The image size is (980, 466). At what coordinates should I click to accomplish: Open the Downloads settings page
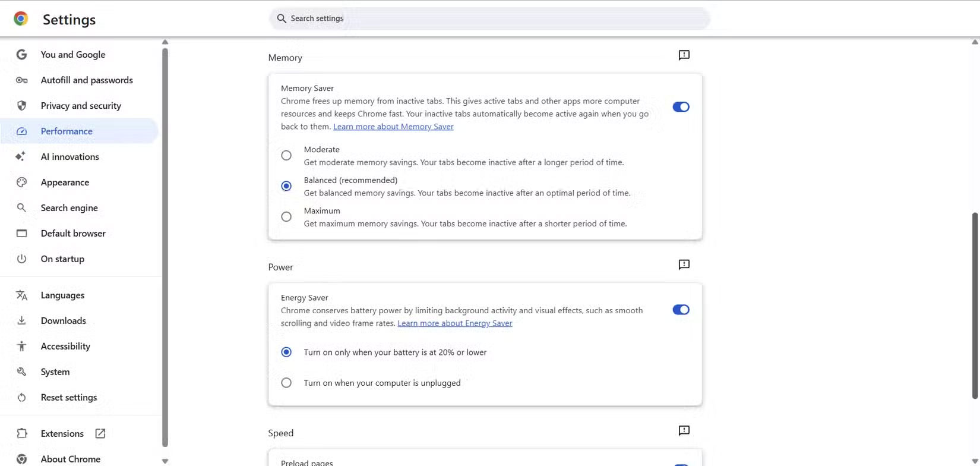pyautogui.click(x=64, y=320)
